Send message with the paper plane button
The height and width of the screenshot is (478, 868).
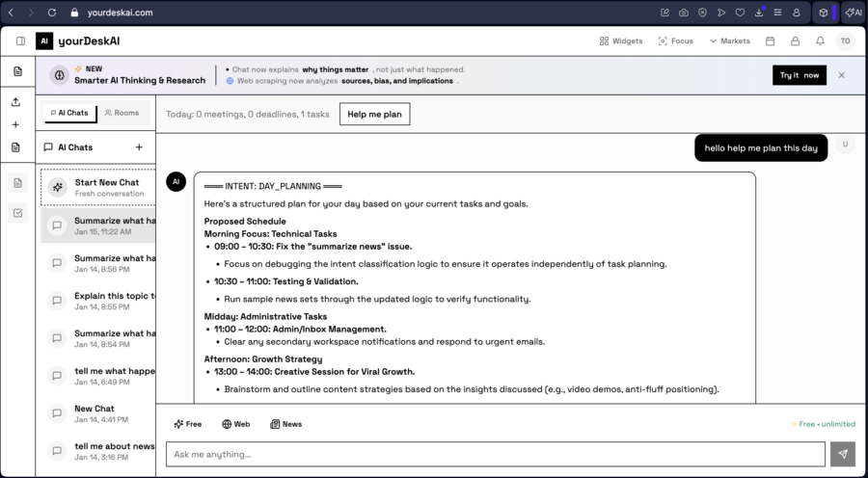[842, 454]
